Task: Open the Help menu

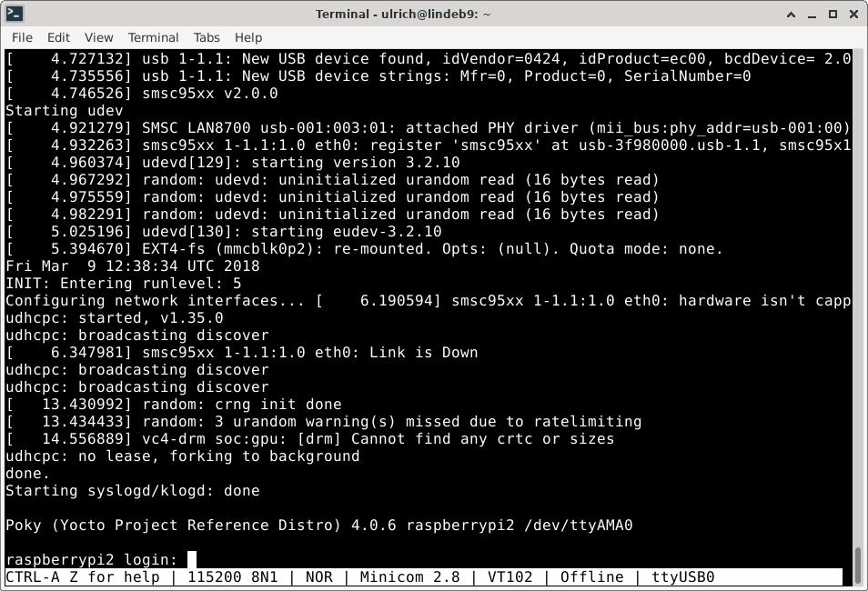Action: [x=248, y=37]
